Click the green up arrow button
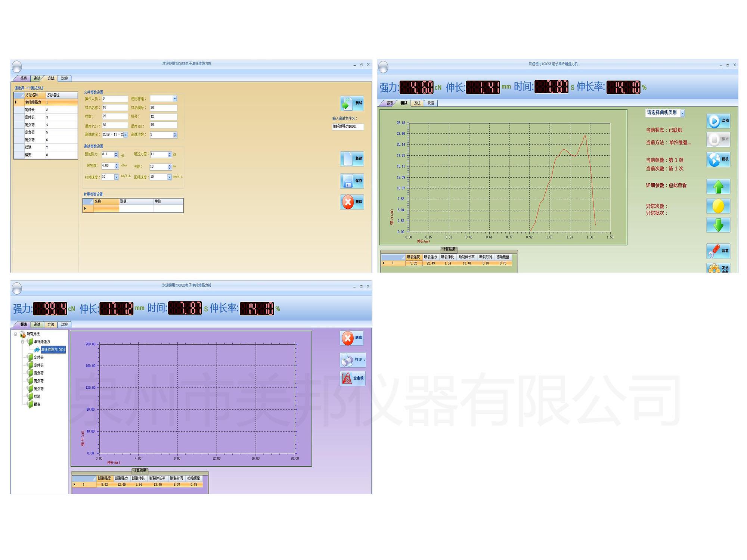This screenshot has width=747, height=560. click(x=718, y=187)
